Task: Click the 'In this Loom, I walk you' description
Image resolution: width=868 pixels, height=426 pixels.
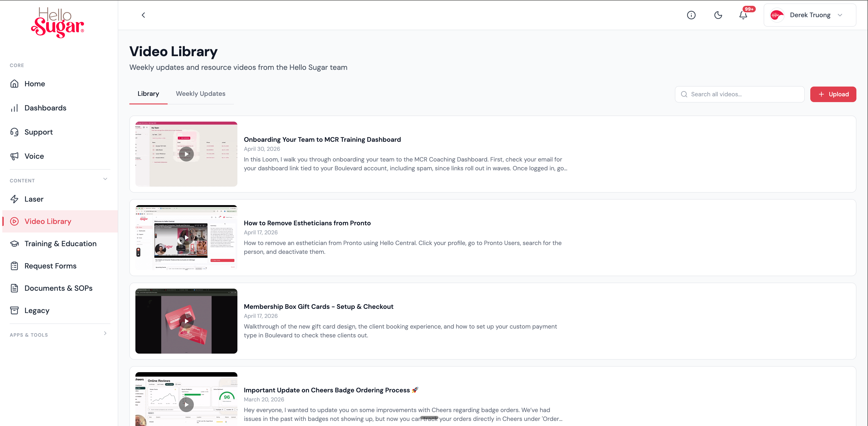Action: (x=405, y=164)
